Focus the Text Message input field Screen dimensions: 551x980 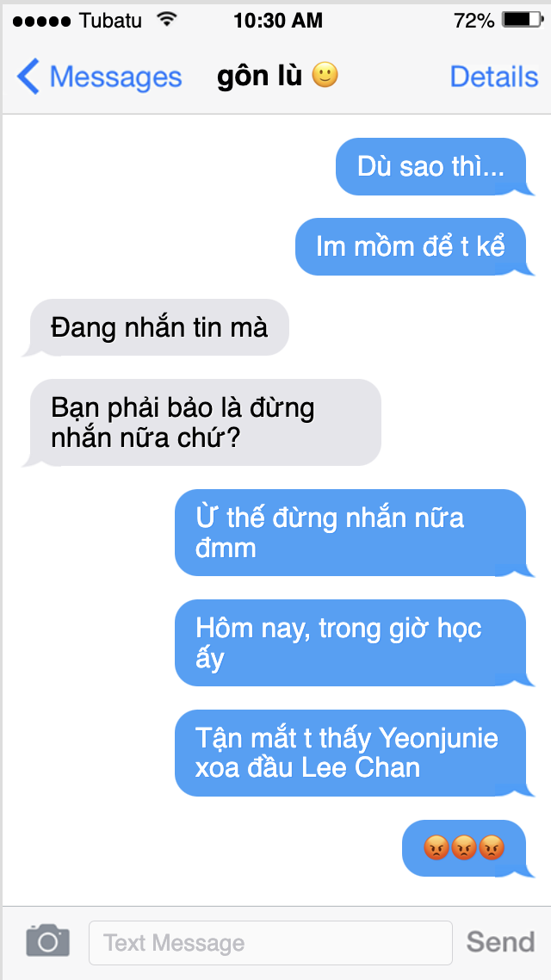click(270, 942)
